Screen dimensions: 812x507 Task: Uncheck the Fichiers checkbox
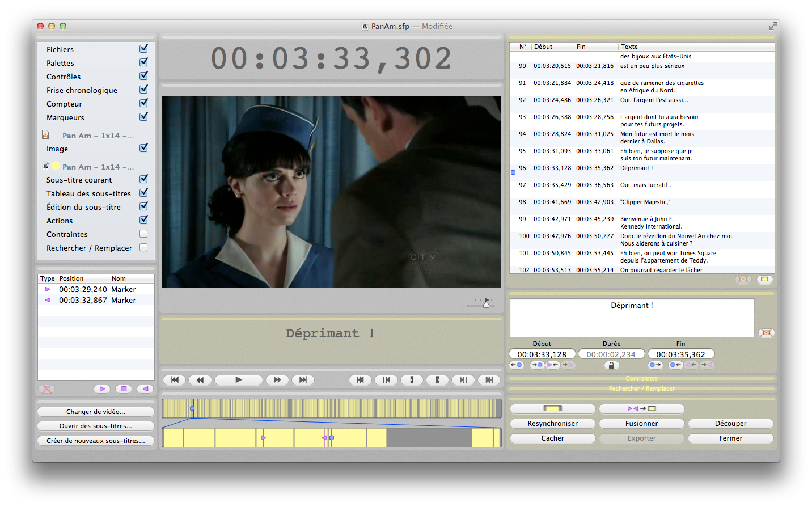(x=144, y=49)
